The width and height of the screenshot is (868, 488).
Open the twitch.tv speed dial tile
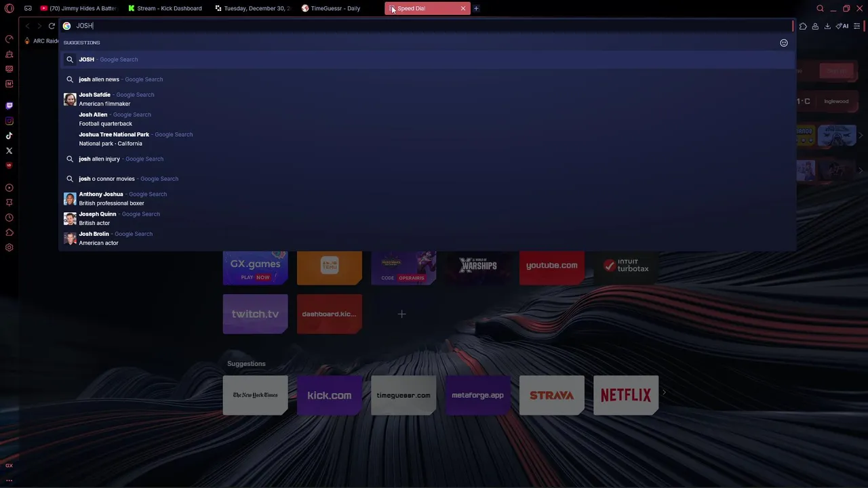tap(256, 314)
